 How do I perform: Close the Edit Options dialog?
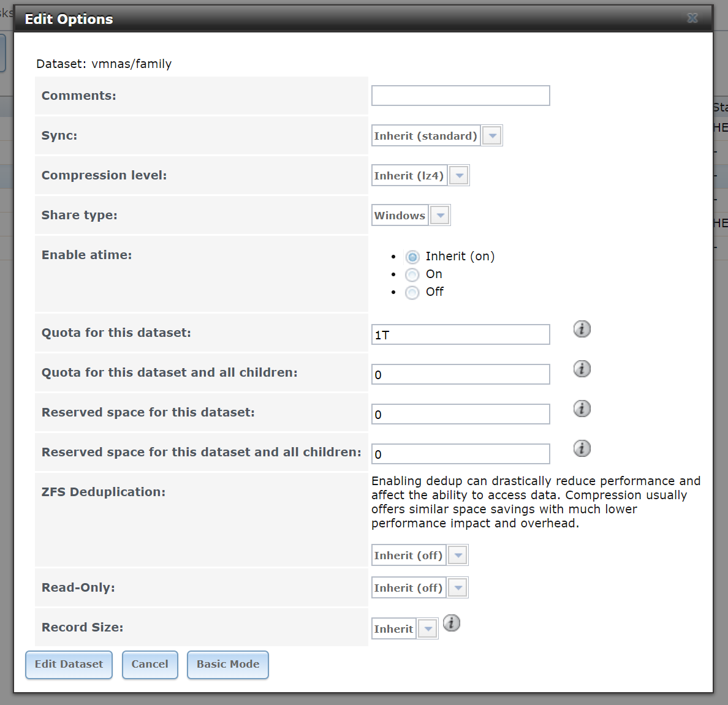692,18
